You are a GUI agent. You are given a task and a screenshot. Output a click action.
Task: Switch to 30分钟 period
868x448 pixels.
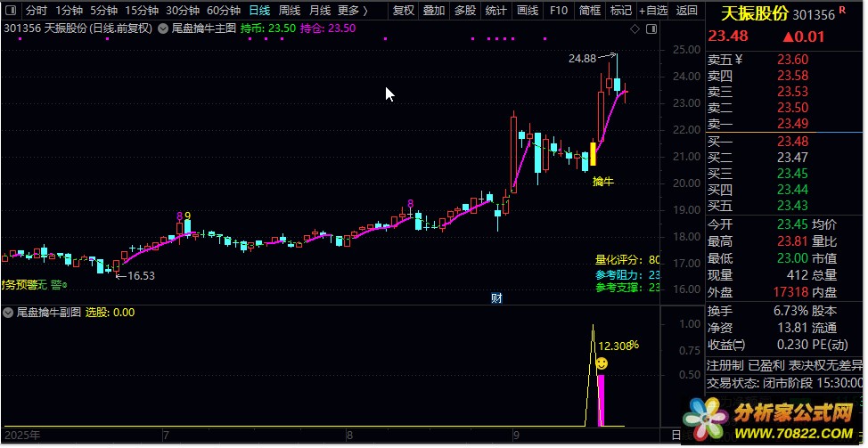click(x=183, y=10)
